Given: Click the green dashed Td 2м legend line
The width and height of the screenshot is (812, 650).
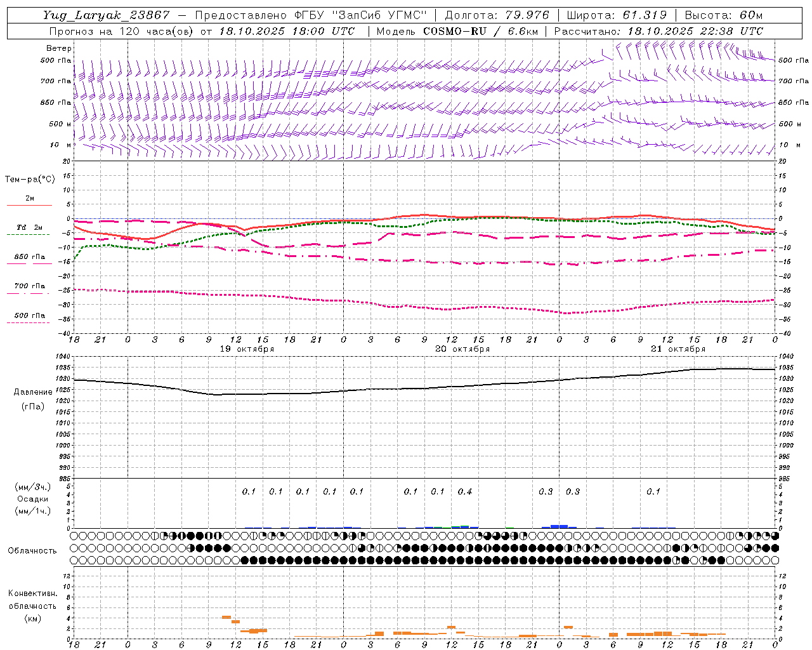Looking at the screenshot, I should [x=28, y=234].
